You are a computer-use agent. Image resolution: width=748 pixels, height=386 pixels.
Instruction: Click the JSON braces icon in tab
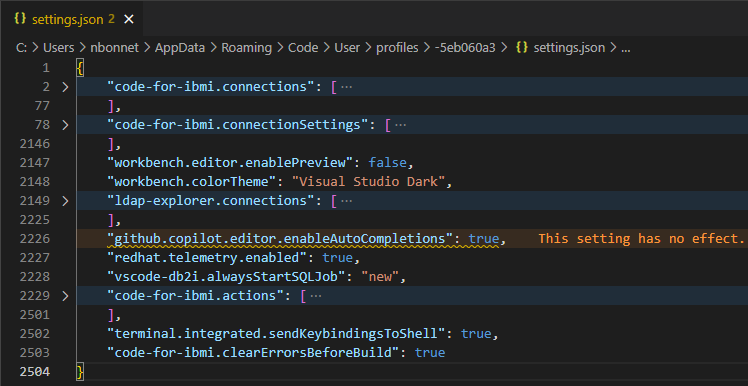[x=20, y=19]
